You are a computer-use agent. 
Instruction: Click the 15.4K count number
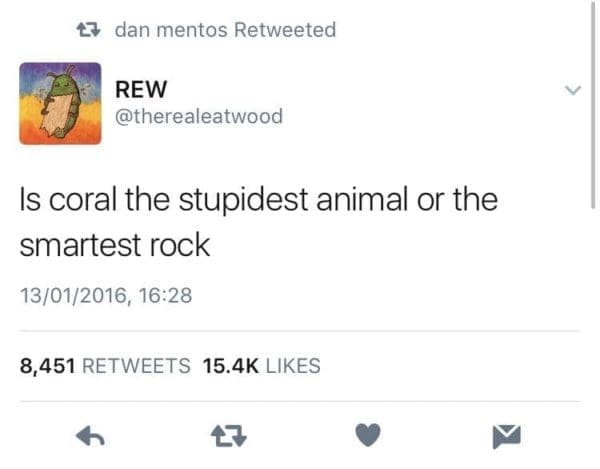pyautogui.click(x=231, y=365)
